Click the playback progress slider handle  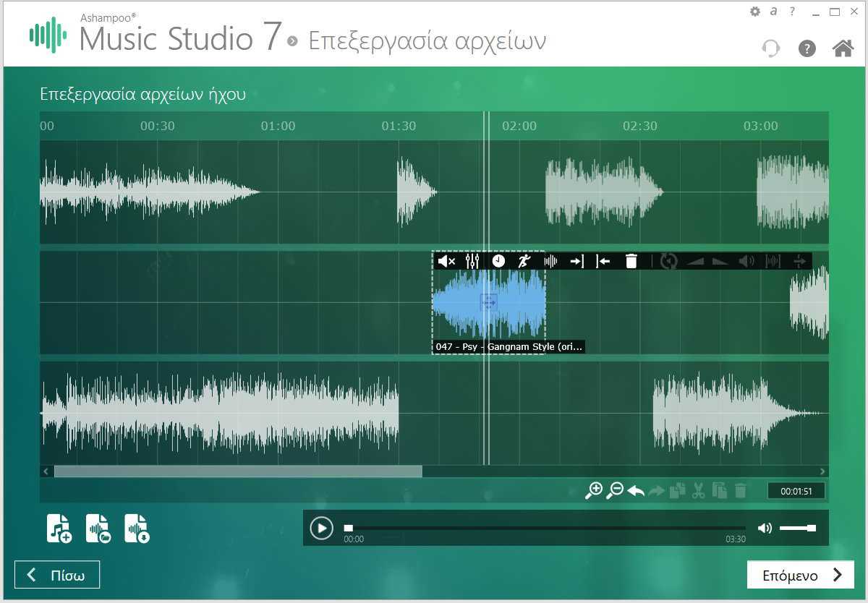(x=348, y=529)
